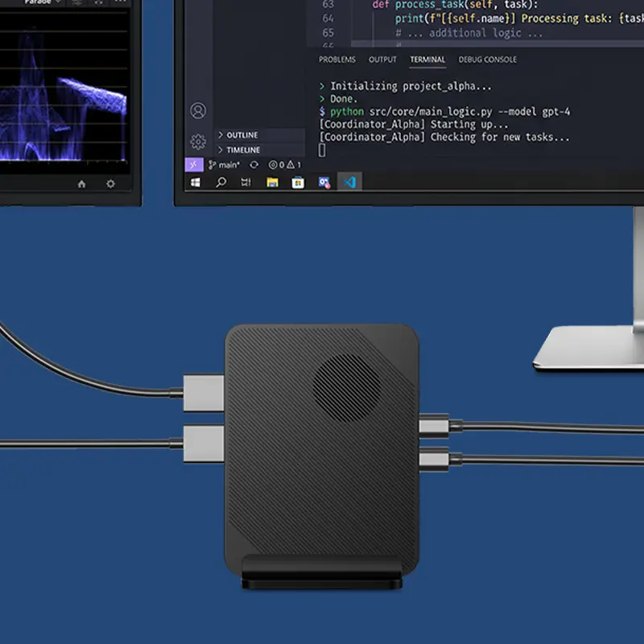Viewport: 644px width, 644px height.
Task: Click the main* git branch status item
Action: click(225, 165)
